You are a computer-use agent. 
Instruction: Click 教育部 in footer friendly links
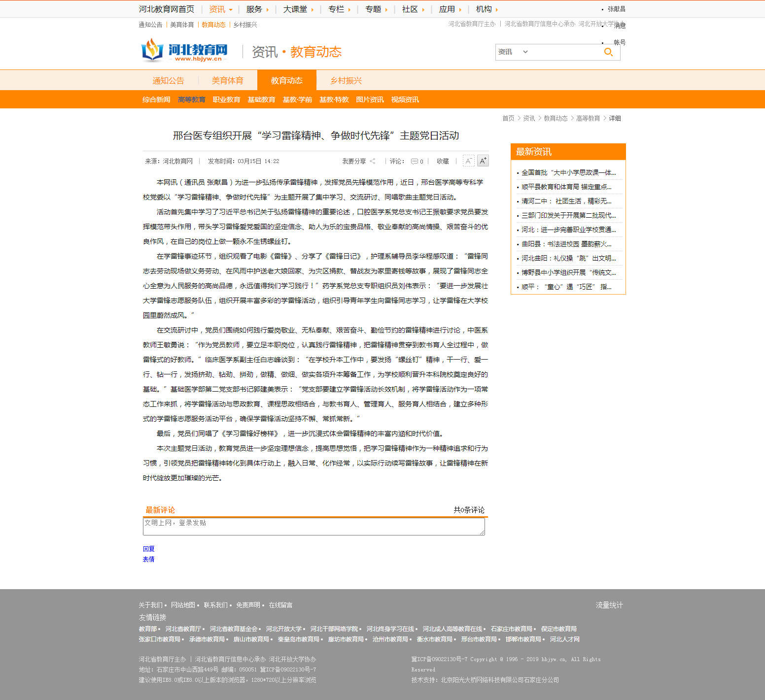(147, 629)
